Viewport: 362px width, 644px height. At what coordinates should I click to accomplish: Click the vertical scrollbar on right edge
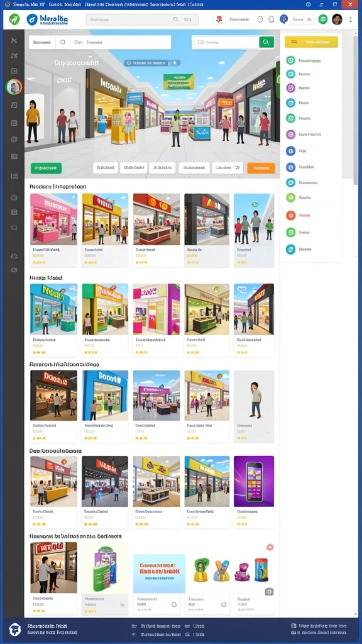[356, 107]
